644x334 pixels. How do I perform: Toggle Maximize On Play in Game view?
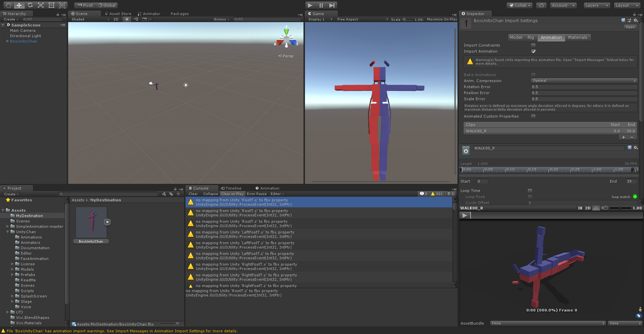442,19
